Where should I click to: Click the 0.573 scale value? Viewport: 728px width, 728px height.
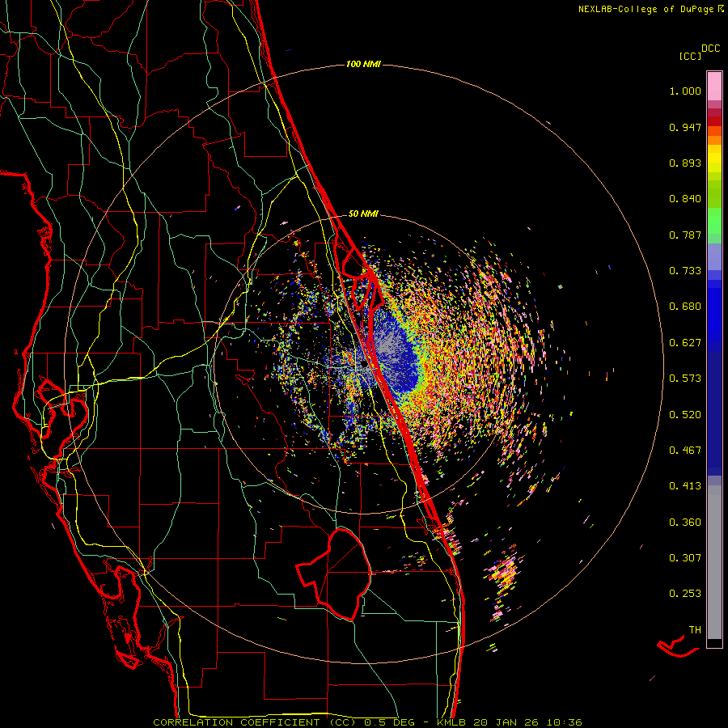(685, 379)
